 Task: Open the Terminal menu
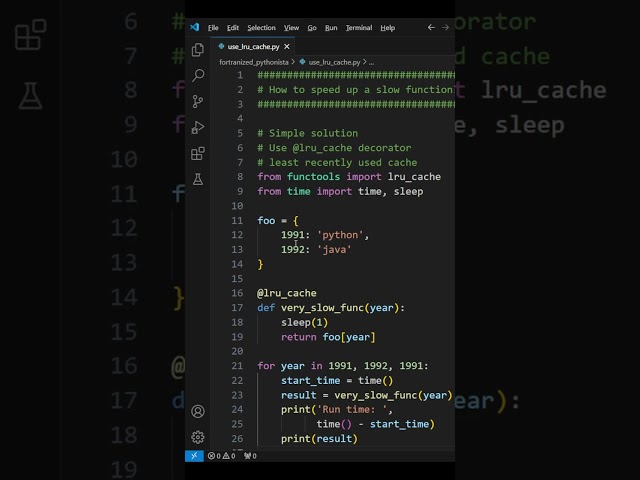(x=359, y=28)
